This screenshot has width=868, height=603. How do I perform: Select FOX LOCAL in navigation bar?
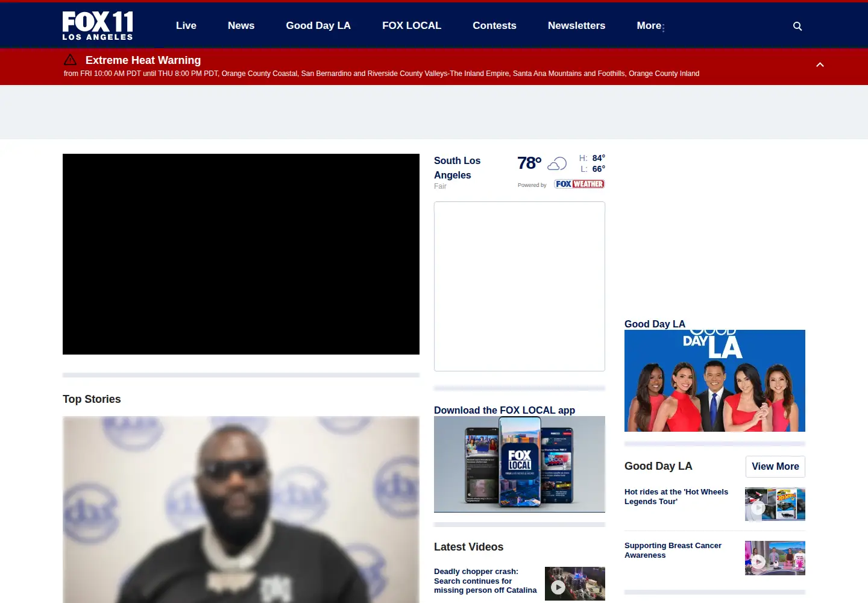[412, 25]
